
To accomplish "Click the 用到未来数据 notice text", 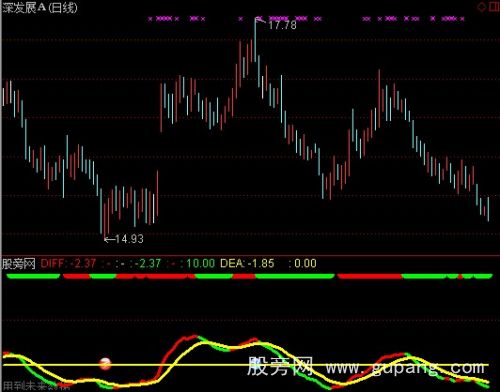I will [x=36, y=386].
